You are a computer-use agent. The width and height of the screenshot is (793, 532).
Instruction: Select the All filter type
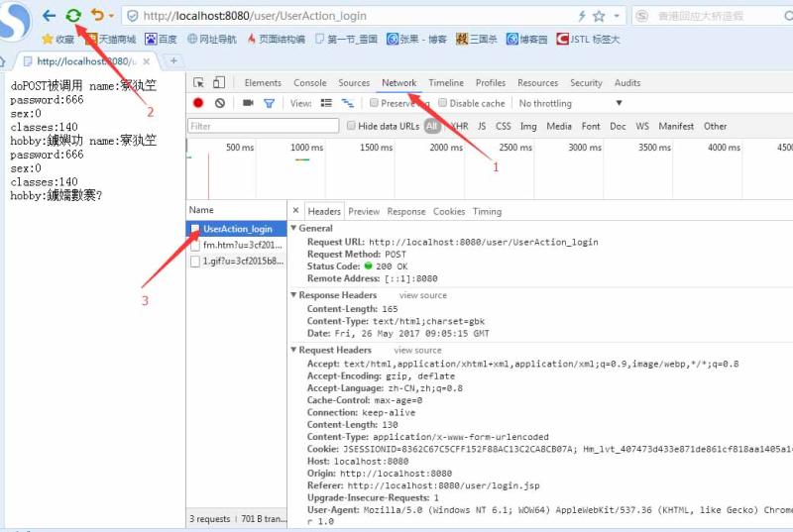coord(432,126)
